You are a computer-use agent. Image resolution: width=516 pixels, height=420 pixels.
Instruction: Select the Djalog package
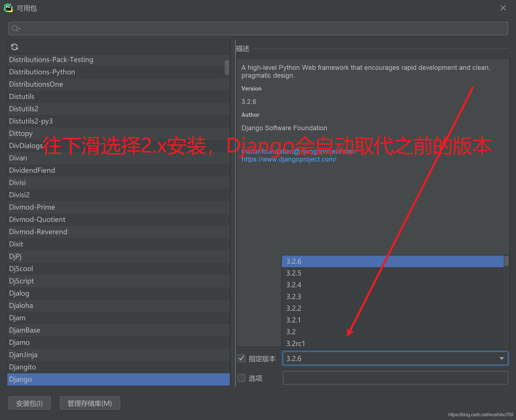(x=119, y=293)
